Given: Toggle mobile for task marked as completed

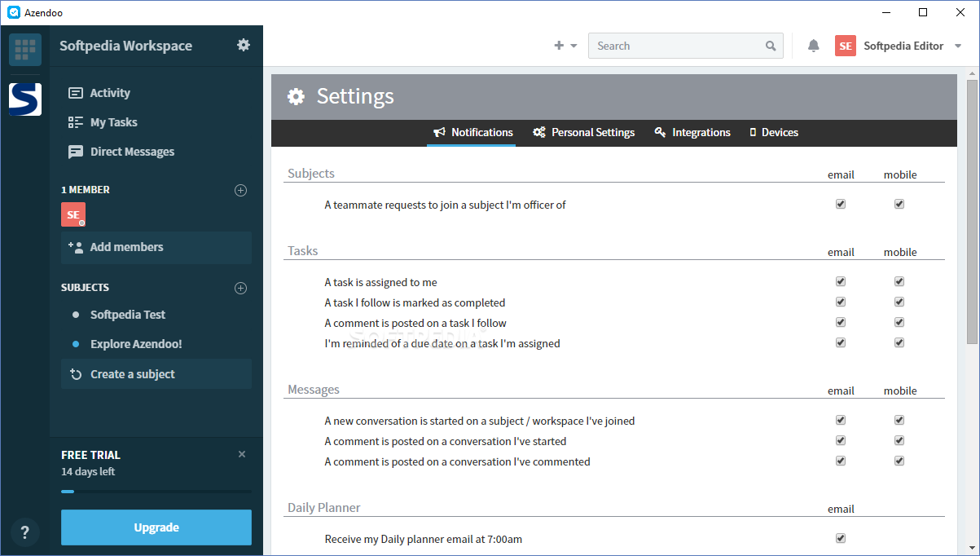Looking at the screenshot, I should [x=899, y=302].
